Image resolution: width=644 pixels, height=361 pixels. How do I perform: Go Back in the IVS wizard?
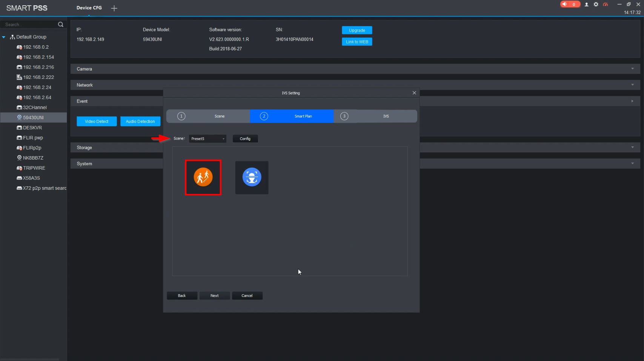(x=182, y=296)
